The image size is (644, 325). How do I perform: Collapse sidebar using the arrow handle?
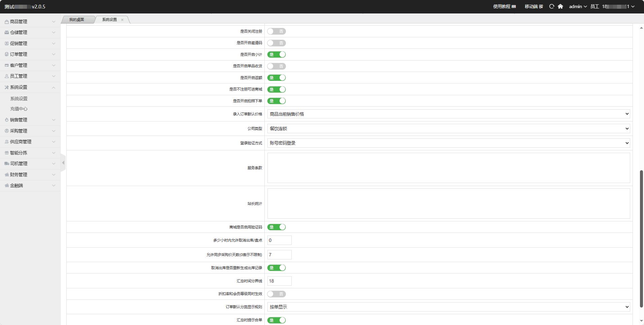(63, 163)
